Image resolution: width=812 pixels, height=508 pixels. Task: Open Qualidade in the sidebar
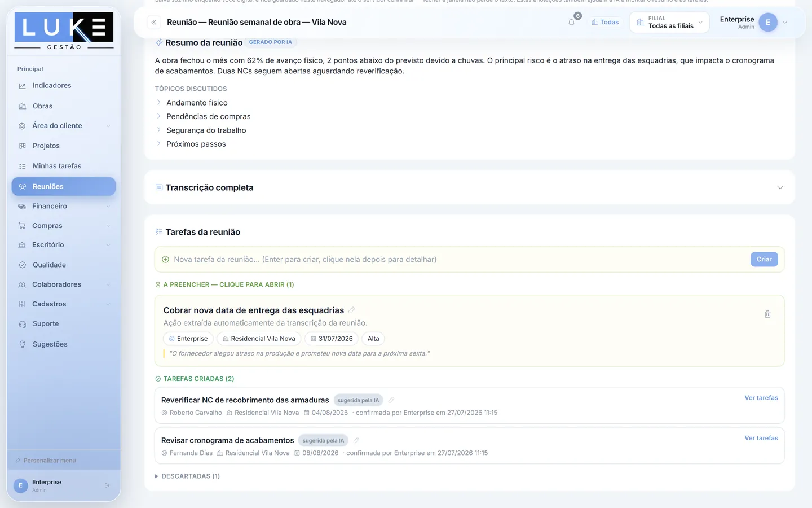coord(64,265)
